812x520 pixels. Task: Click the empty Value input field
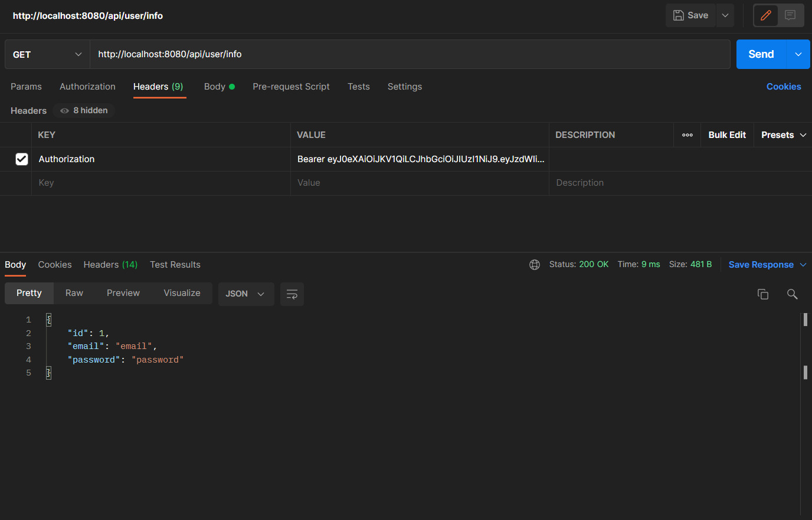click(420, 183)
